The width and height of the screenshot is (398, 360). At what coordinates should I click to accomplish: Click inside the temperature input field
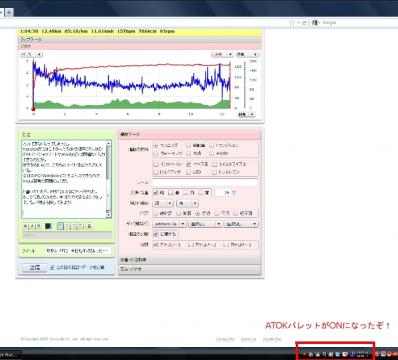click(x=223, y=193)
